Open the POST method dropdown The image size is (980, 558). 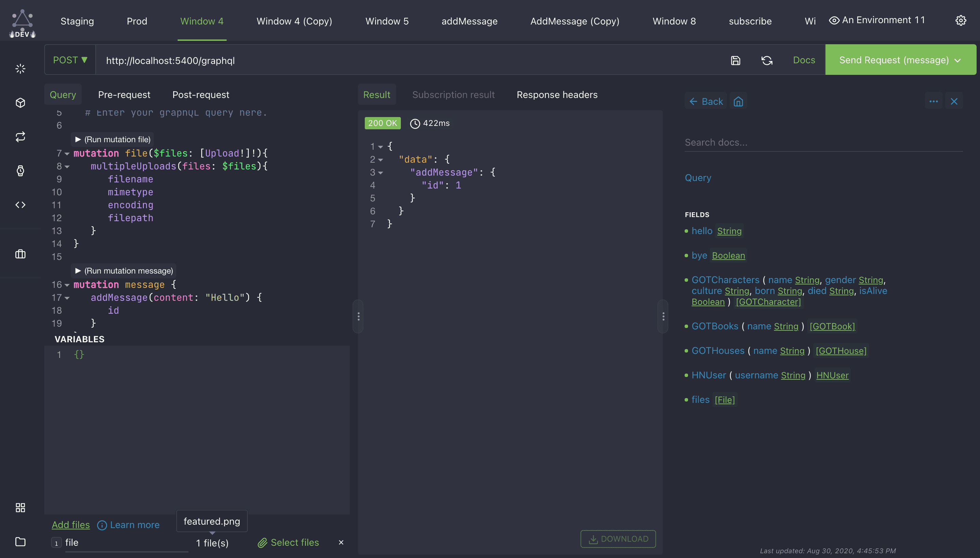(70, 60)
